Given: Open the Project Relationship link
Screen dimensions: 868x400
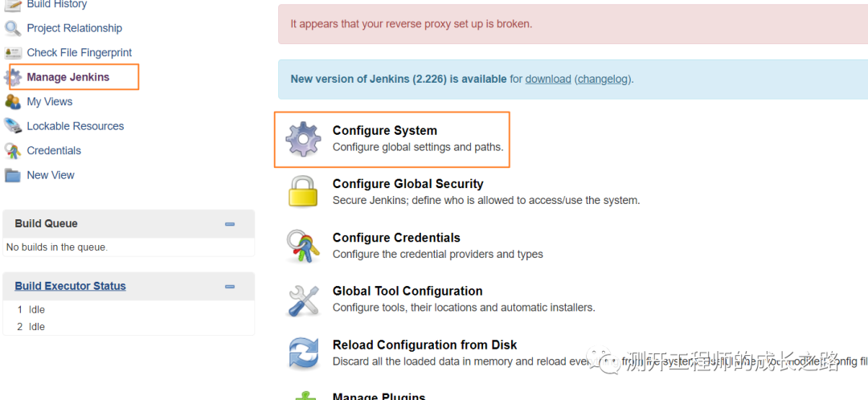Looking at the screenshot, I should pyautogui.click(x=75, y=28).
